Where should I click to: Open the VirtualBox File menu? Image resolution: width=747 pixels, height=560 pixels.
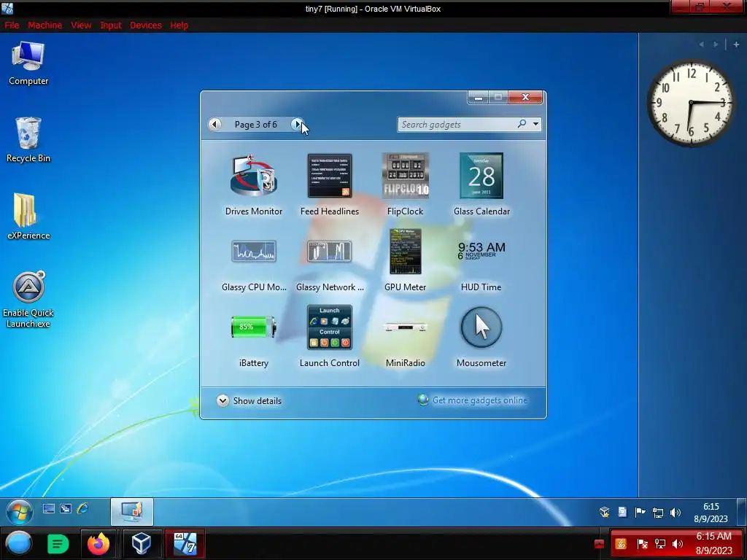[12, 26]
